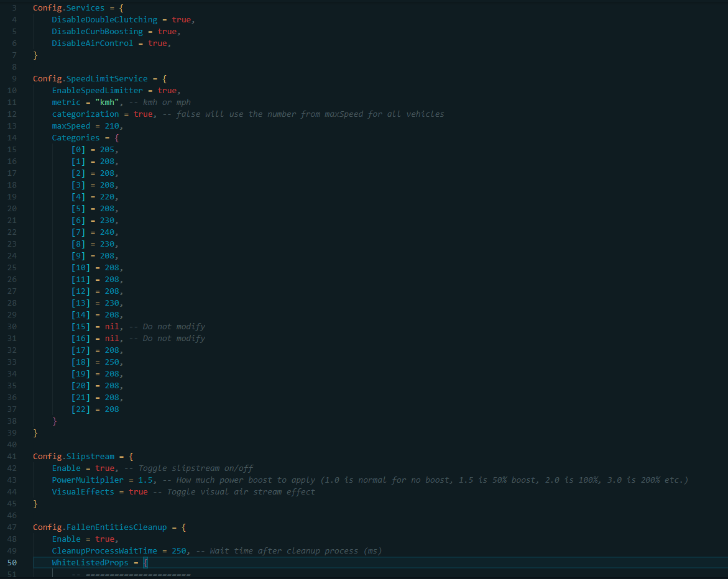Click the nil value of category [15]
The width and height of the screenshot is (728, 579).
[111, 327]
